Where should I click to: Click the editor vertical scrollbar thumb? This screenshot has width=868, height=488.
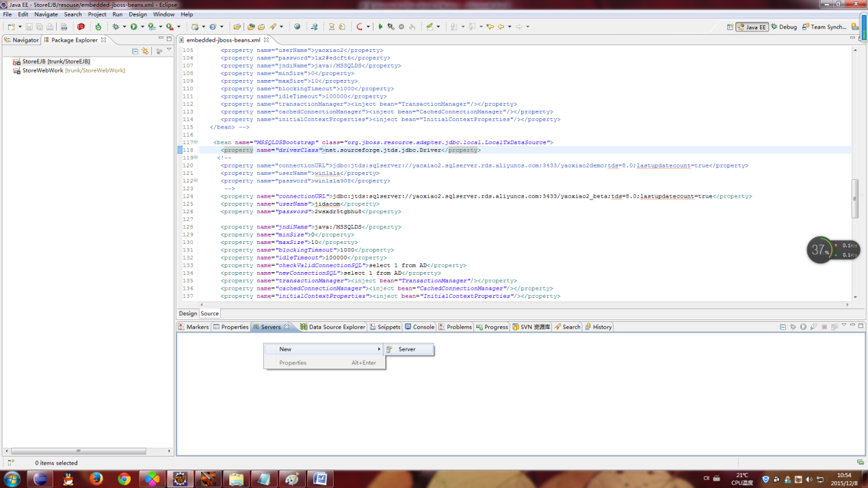pos(854,198)
